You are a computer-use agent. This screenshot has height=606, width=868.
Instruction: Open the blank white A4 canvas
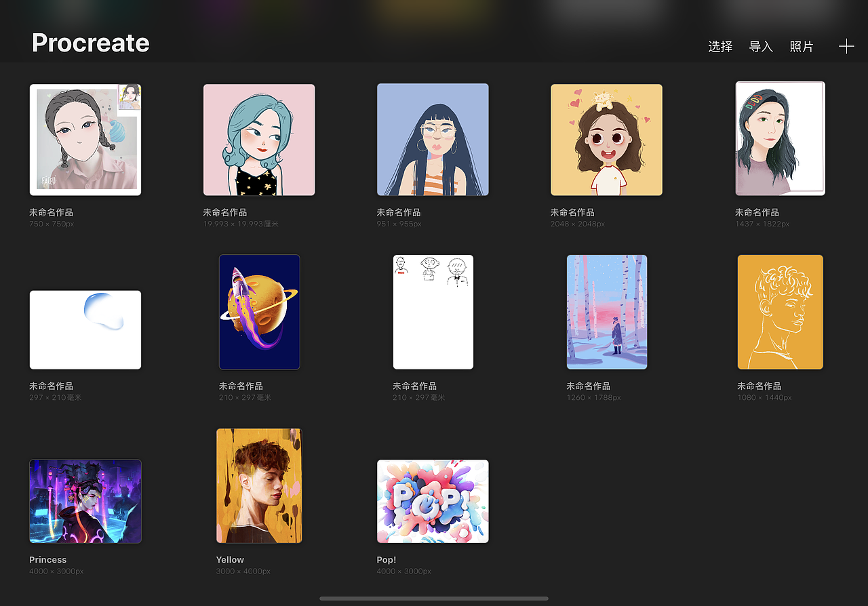pos(85,329)
